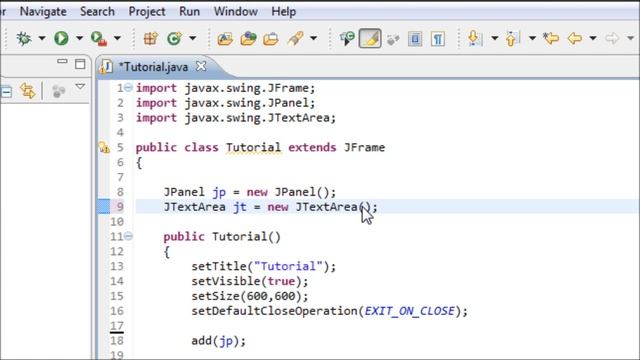Toggle Show Whitespace Characters pilcrow icon
640x360 pixels.
click(438, 39)
